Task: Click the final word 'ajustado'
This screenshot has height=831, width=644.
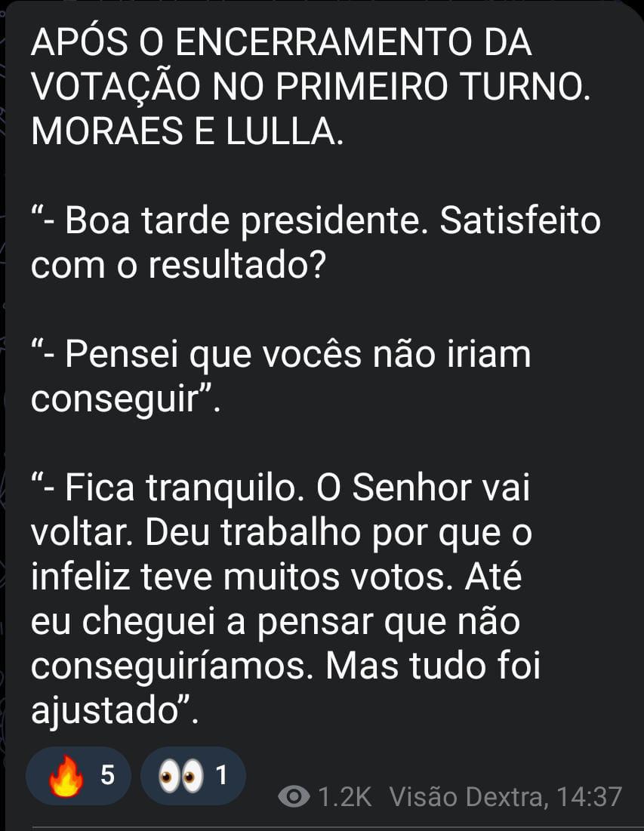Action: point(104,711)
